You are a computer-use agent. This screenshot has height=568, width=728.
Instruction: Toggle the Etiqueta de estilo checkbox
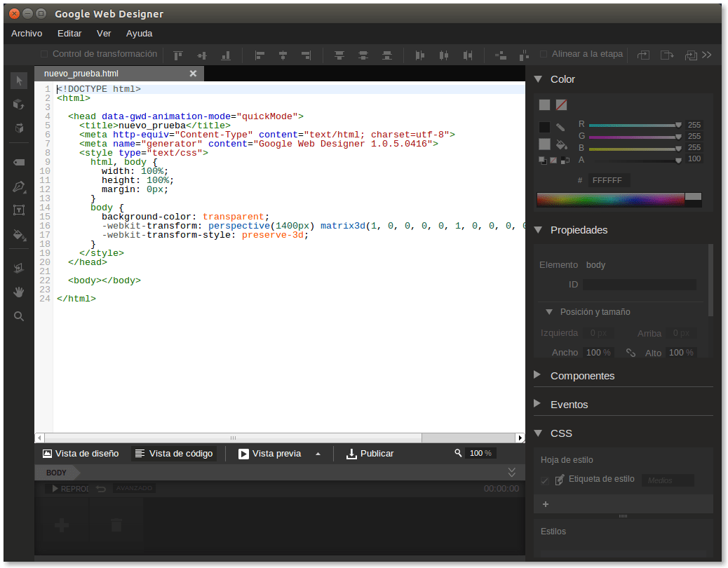(x=544, y=480)
